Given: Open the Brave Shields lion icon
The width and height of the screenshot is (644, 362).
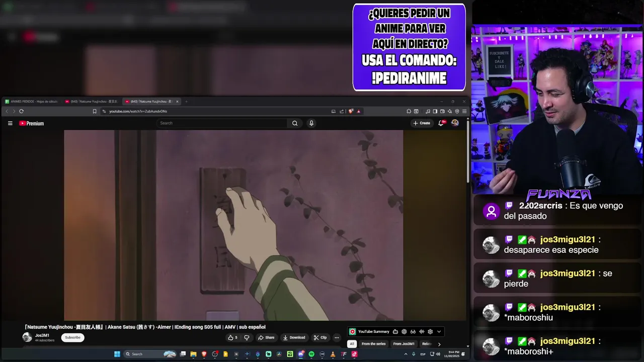Looking at the screenshot, I should [351, 111].
